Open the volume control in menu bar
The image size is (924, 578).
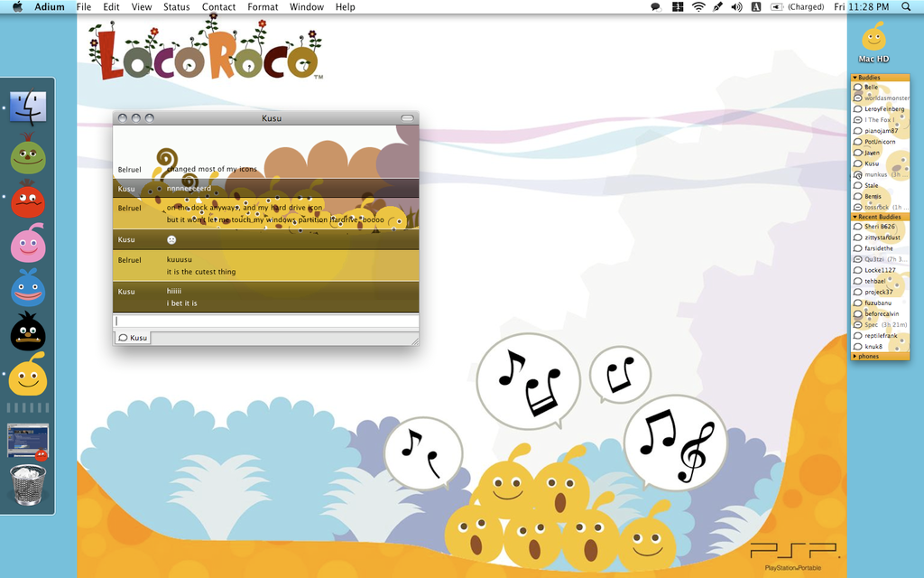[736, 7]
